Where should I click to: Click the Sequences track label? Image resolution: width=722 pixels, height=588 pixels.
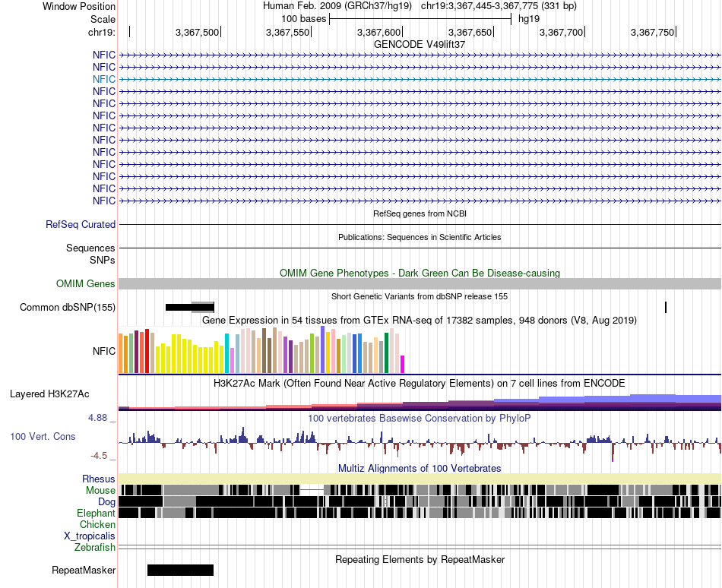coord(90,248)
